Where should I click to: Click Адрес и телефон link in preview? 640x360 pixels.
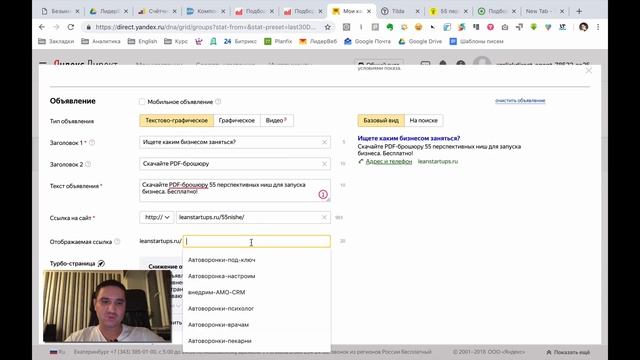389,162
